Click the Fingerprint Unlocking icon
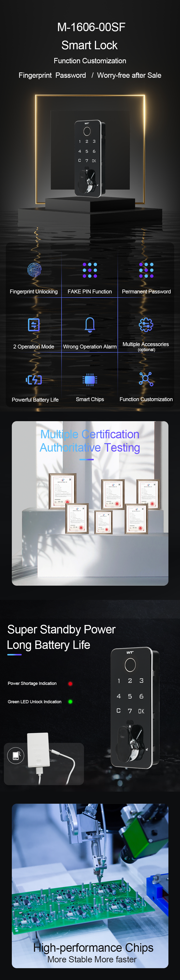The height and width of the screenshot is (980, 180). tap(34, 270)
